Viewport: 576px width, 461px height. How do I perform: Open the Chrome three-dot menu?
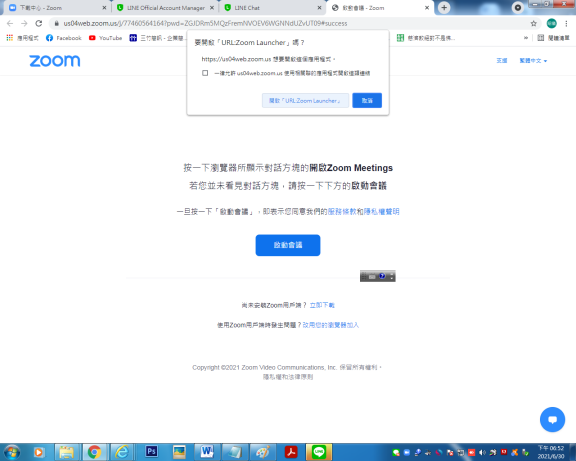[x=566, y=24]
